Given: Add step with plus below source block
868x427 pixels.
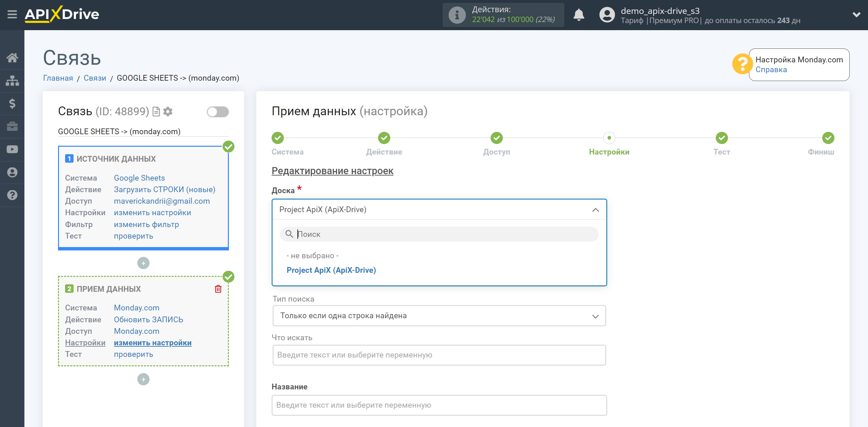Looking at the screenshot, I should pyautogui.click(x=143, y=263).
